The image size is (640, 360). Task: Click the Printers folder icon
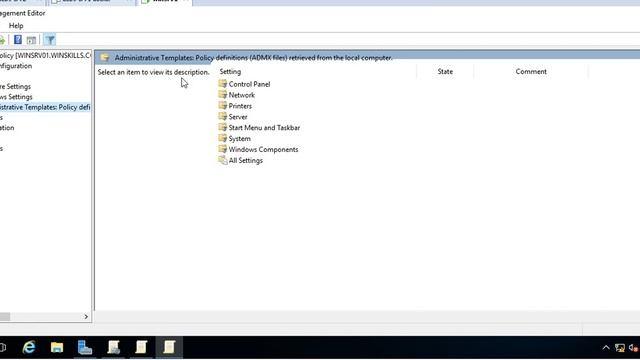[x=222, y=106]
